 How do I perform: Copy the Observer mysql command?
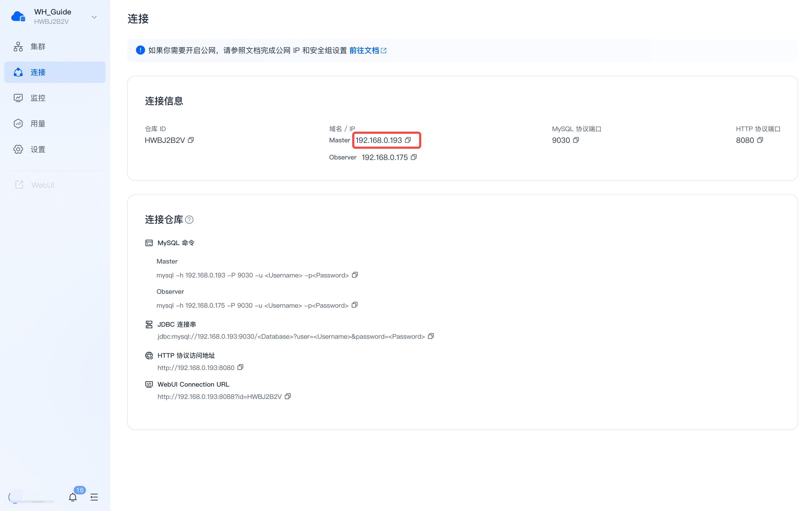(354, 305)
